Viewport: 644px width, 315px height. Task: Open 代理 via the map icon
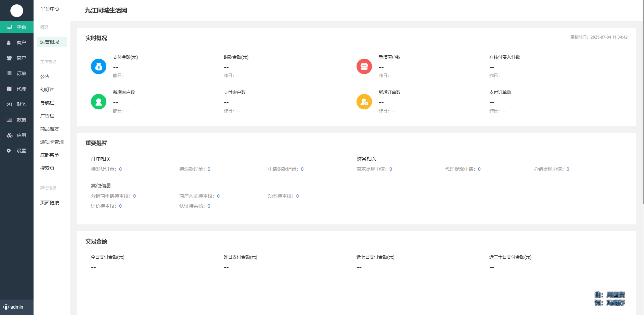coord(9,89)
